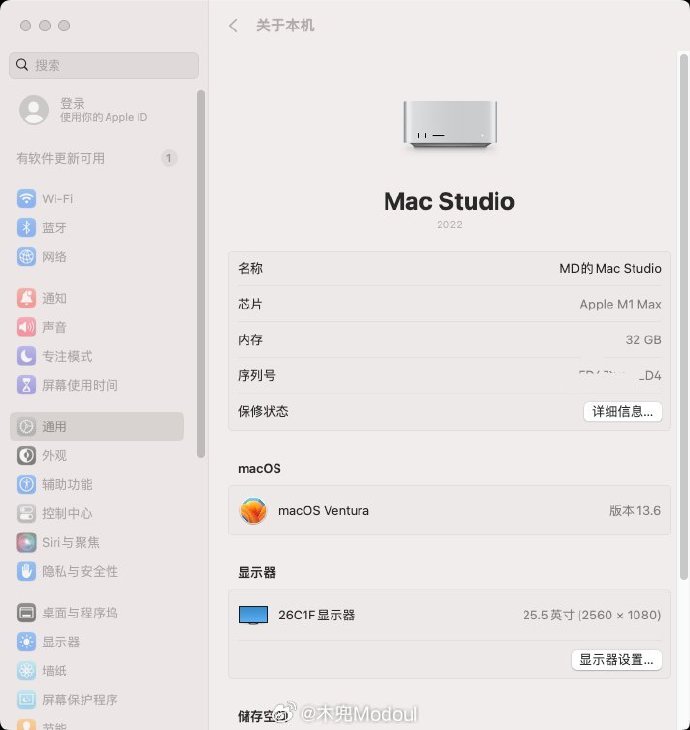Open the 专注模式 moon icon

click(27, 356)
